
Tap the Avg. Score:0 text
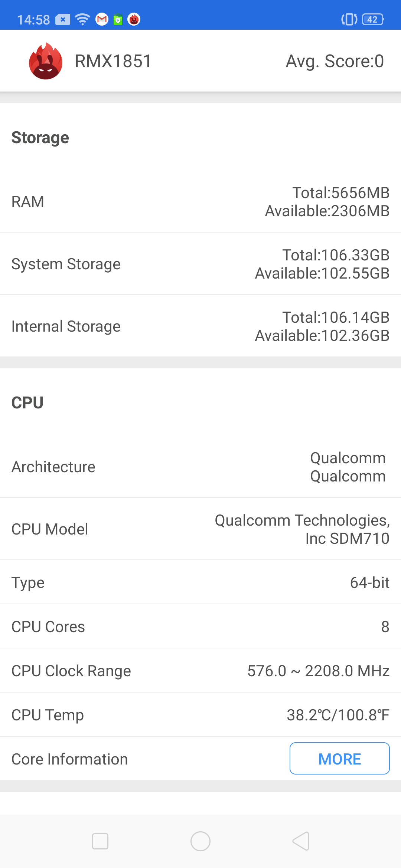[335, 61]
